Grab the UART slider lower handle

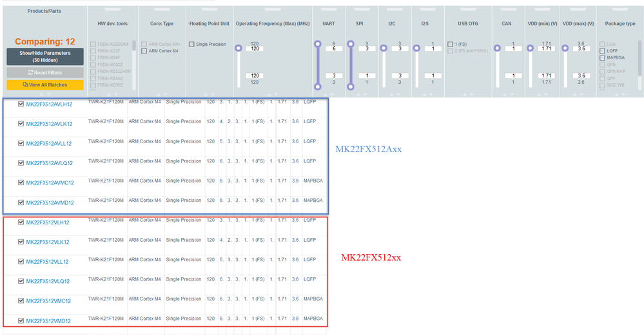[x=317, y=86]
